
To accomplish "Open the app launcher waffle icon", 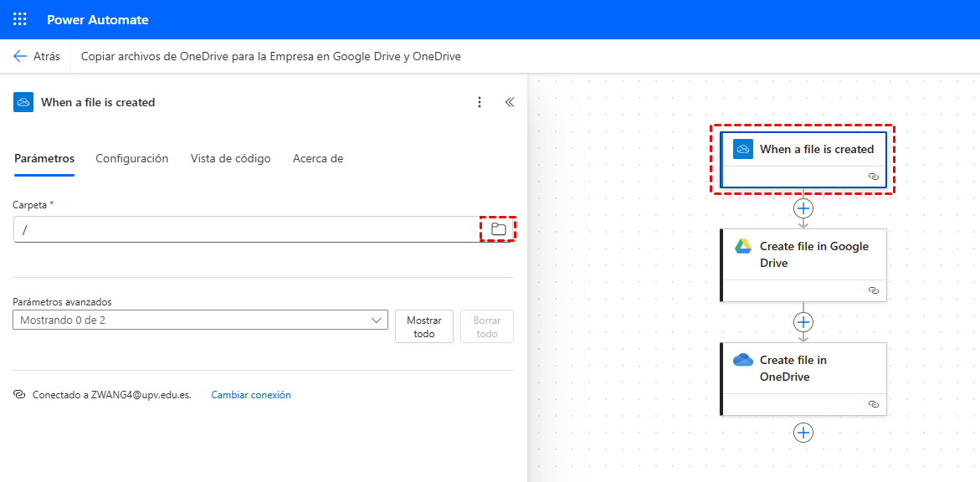I will (x=20, y=19).
